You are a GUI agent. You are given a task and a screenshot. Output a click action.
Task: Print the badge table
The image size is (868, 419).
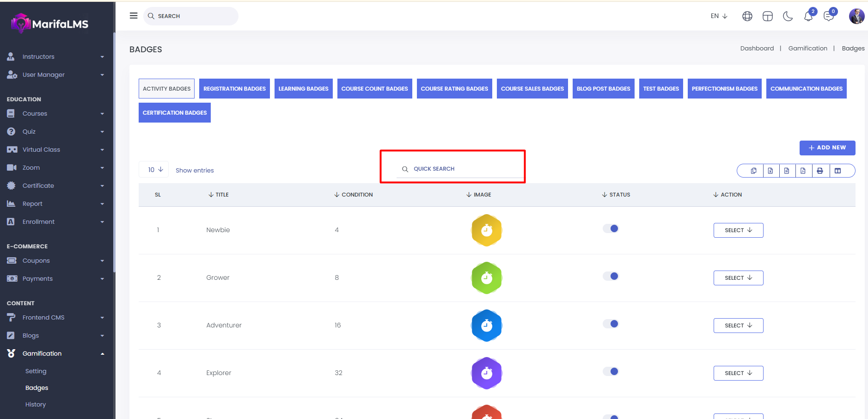pos(819,171)
